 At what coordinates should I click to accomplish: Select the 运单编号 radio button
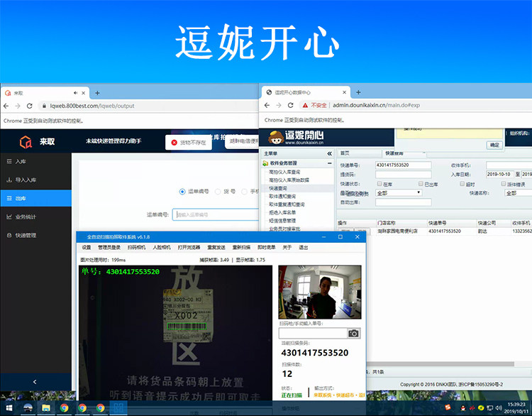tap(182, 192)
